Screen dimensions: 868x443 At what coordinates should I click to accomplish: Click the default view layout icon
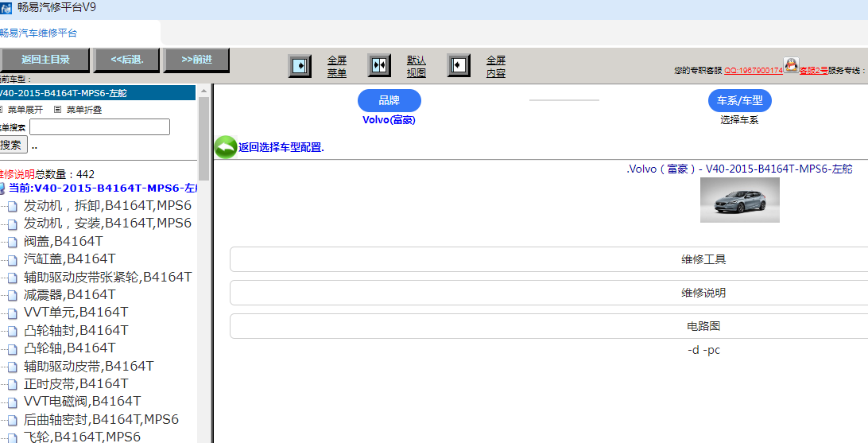pyautogui.click(x=379, y=65)
